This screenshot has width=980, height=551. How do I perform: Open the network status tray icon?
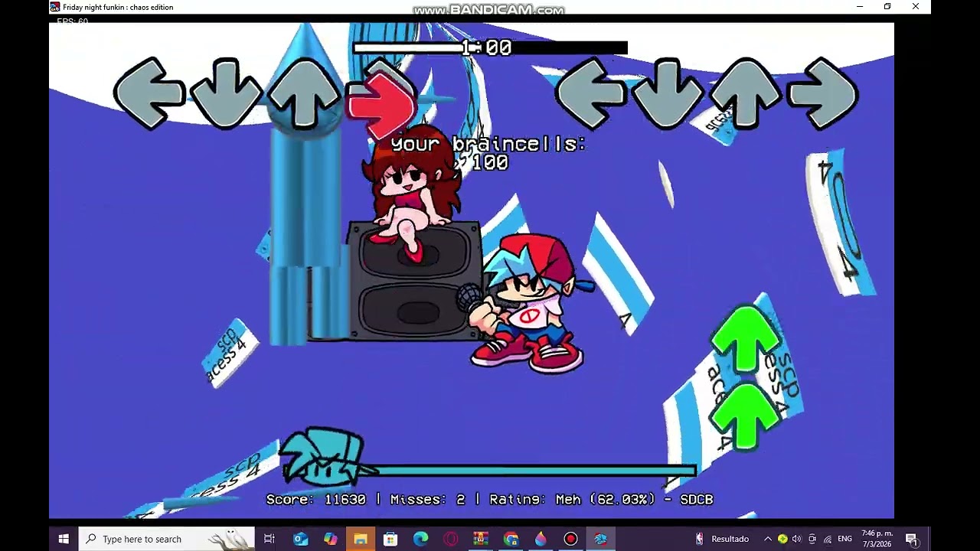(x=827, y=539)
